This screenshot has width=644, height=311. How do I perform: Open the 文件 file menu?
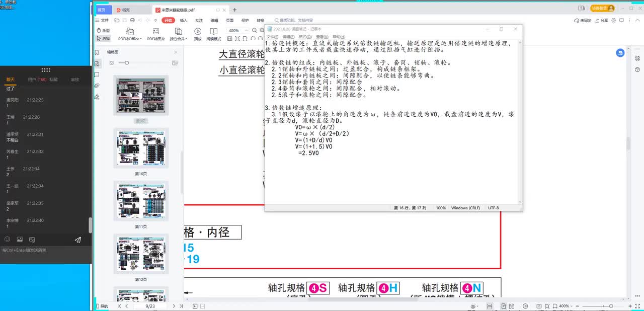102,20
